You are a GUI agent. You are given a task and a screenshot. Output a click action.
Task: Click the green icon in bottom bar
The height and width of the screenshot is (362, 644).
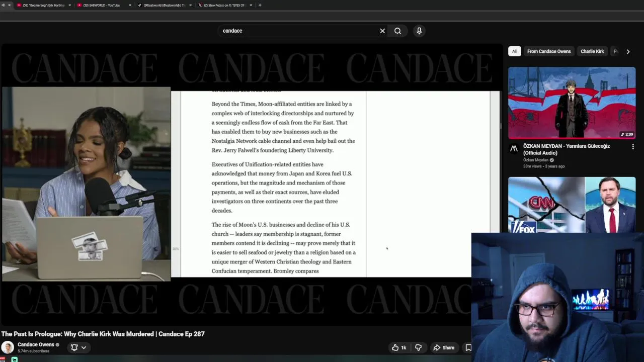[14, 359]
